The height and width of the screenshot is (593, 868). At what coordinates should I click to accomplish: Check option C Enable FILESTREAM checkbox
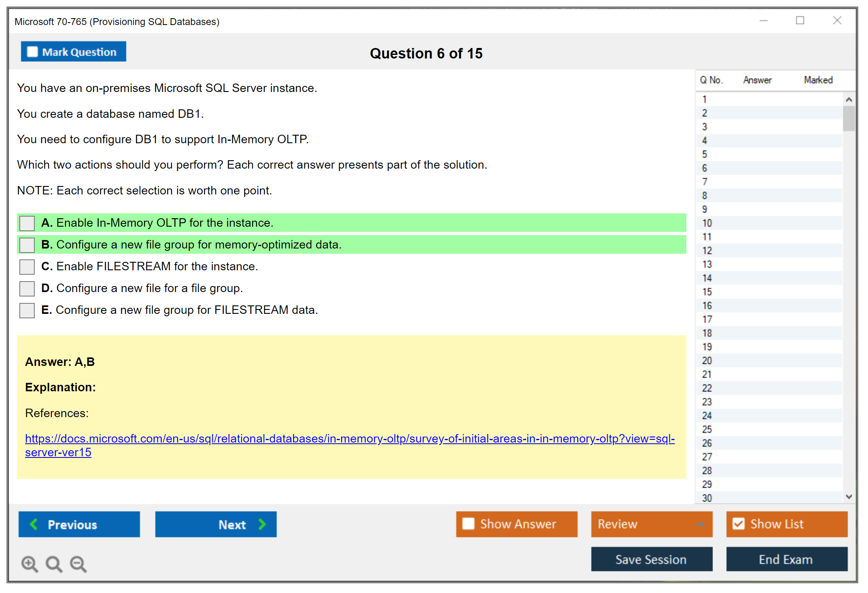pyautogui.click(x=27, y=267)
